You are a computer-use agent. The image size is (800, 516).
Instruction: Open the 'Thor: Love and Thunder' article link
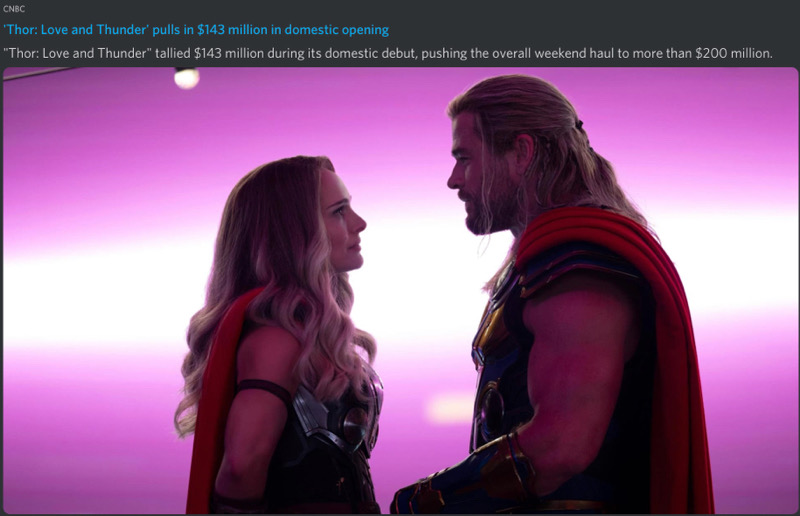tap(196, 30)
